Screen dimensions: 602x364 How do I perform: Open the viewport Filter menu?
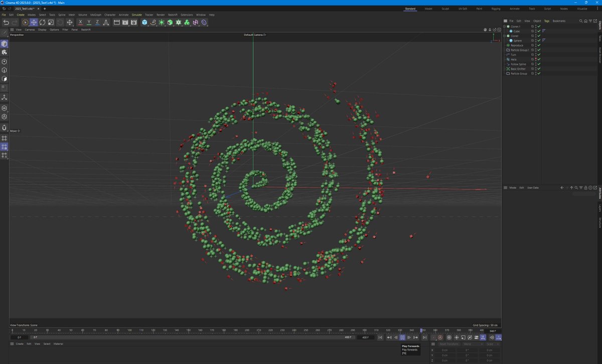click(65, 30)
